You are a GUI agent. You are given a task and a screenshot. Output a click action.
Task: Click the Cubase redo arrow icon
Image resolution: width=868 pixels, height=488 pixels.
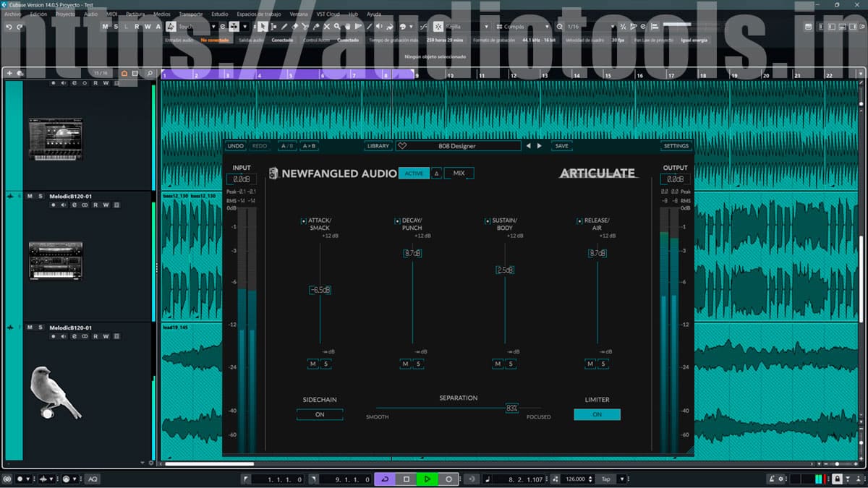click(x=20, y=27)
